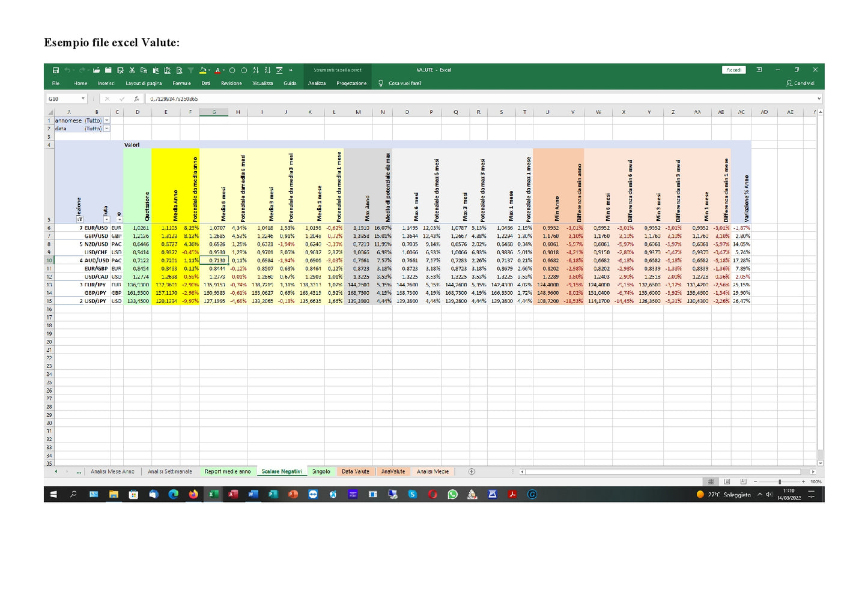Open the fill color bucket tool
The height and width of the screenshot is (613, 868).
pyautogui.click(x=203, y=70)
